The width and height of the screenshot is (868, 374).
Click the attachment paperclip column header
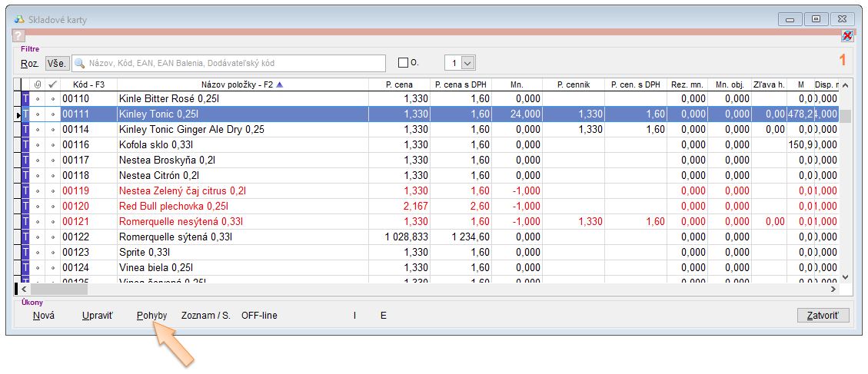point(37,84)
